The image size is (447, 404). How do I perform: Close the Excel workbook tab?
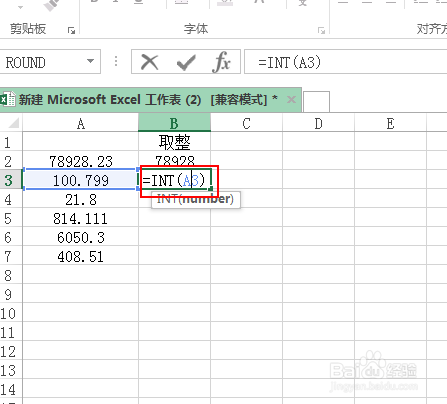(x=291, y=99)
